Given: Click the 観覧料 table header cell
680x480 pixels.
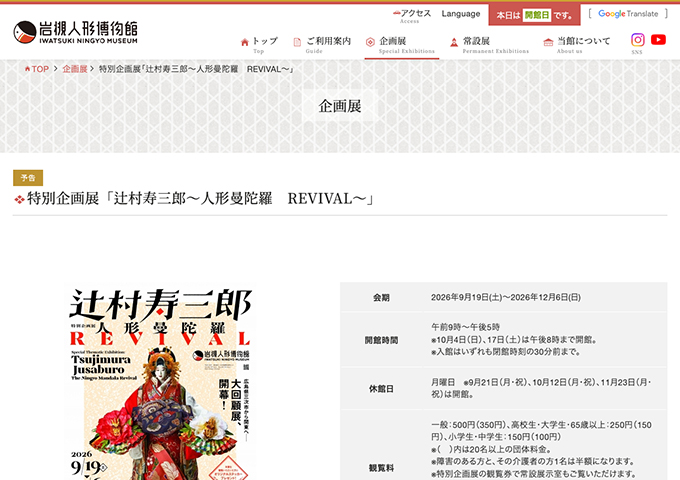Looking at the screenshot, I should coord(381,467).
